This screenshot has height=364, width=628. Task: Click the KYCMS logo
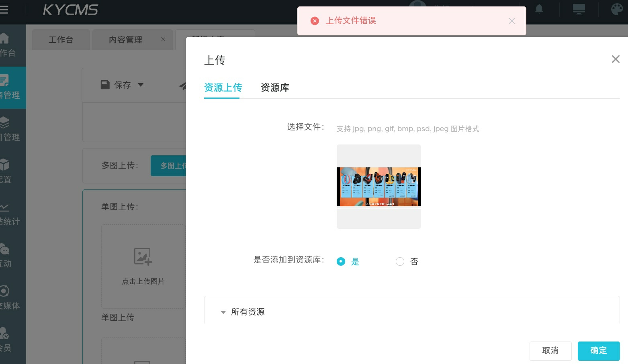pos(70,10)
